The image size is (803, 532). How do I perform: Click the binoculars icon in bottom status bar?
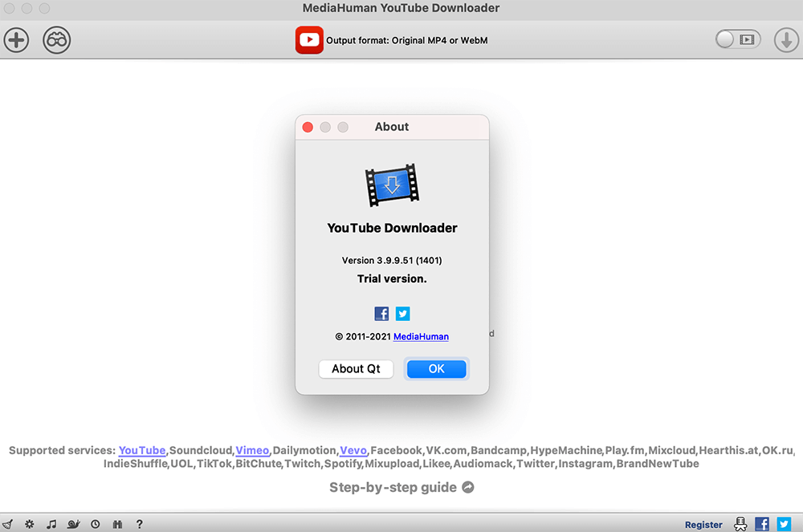[117, 524]
